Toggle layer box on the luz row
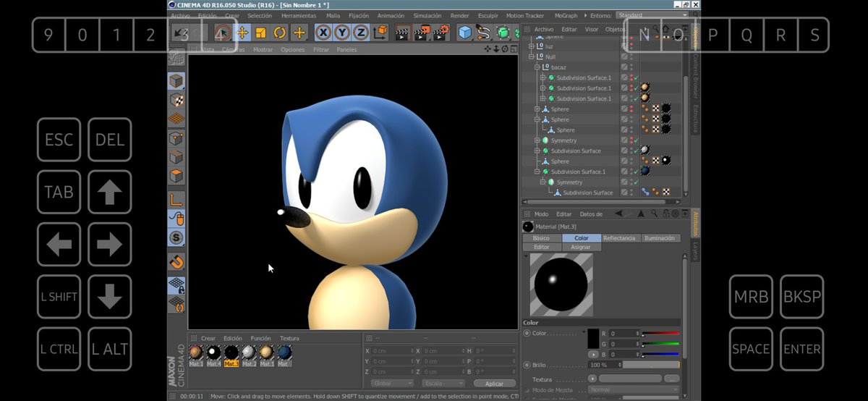Viewport: 868px width, 401px height. 624,46
